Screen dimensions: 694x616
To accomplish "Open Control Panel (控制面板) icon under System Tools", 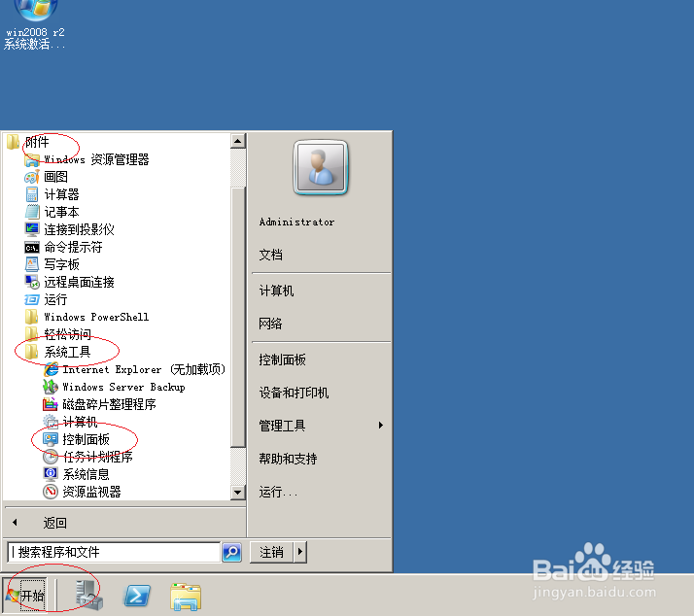I will [51, 439].
